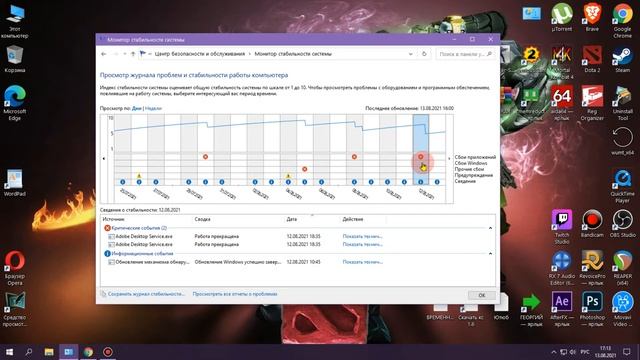Click language indicator РУС in tray

pyautogui.click(x=585, y=352)
